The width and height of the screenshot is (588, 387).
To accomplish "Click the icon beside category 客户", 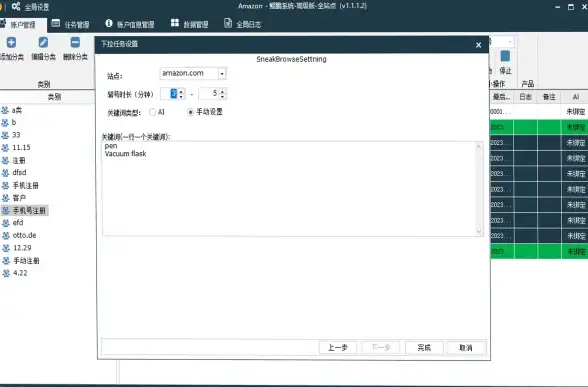I will [6, 198].
